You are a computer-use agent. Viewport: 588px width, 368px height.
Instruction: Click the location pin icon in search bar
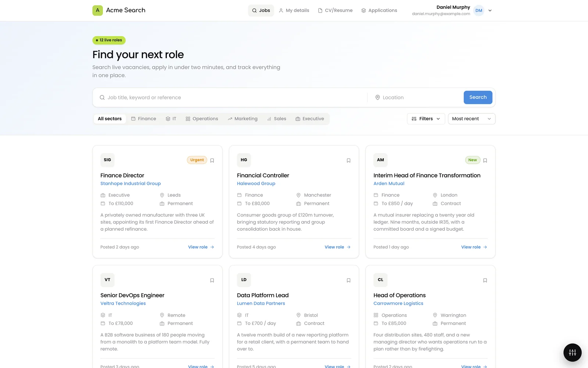[x=377, y=98]
